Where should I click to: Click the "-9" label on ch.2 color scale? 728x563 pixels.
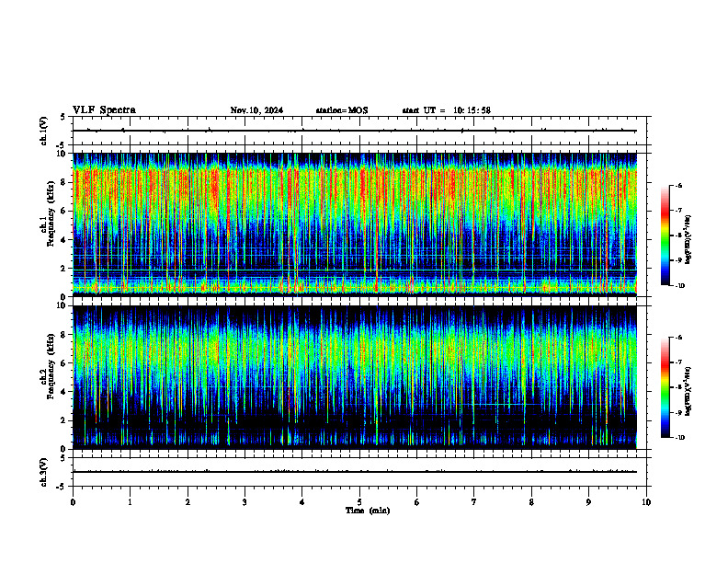(679, 412)
